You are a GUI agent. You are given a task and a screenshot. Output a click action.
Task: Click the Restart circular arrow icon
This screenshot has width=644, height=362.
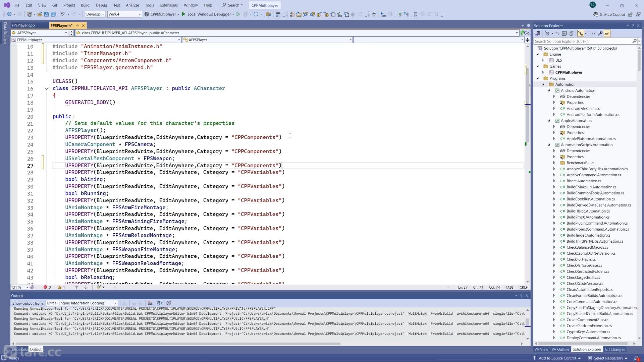click(256, 14)
